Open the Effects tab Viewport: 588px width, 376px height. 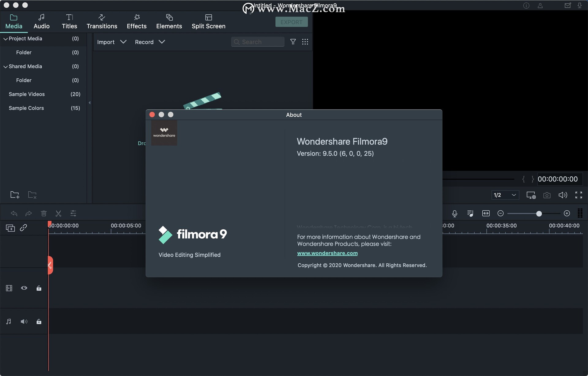pos(137,22)
